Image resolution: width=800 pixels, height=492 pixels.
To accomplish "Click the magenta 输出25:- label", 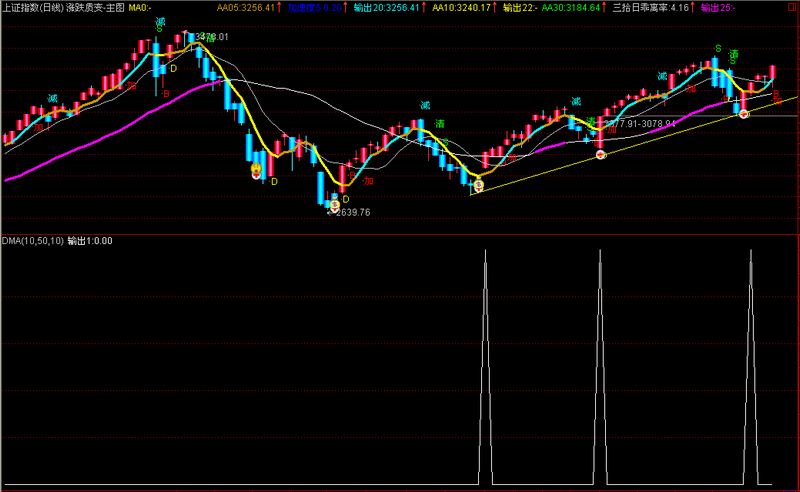I will [x=718, y=8].
